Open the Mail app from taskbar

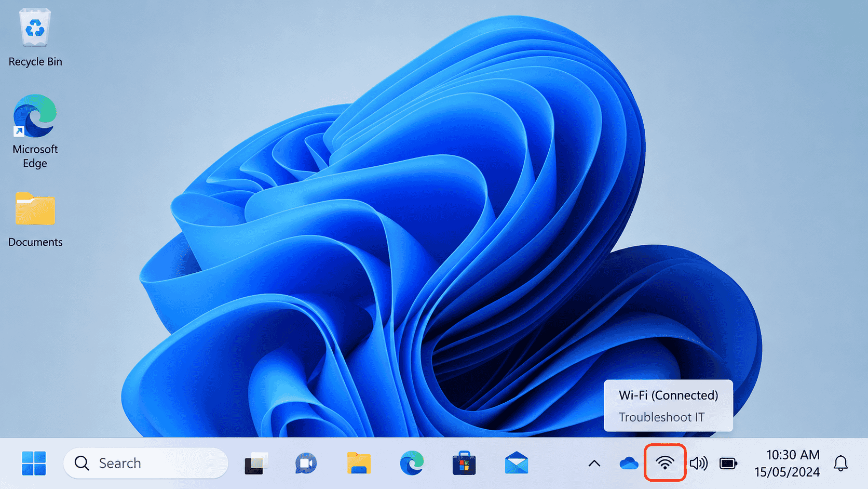click(517, 463)
